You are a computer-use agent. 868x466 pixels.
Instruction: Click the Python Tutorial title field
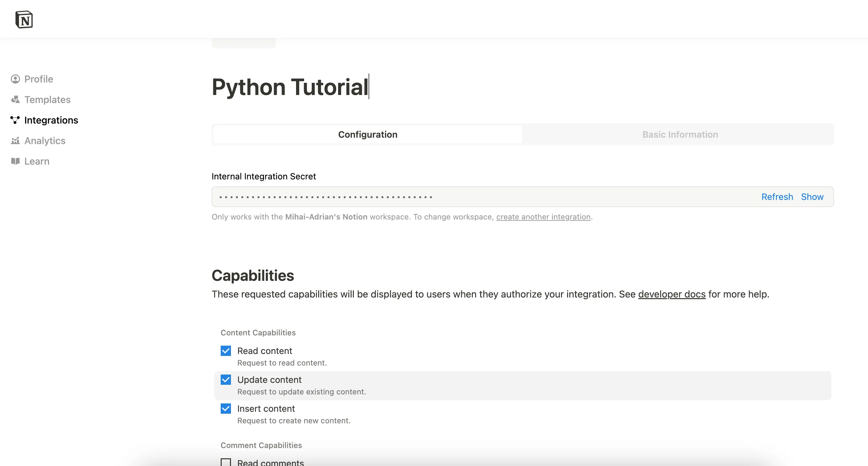point(290,87)
